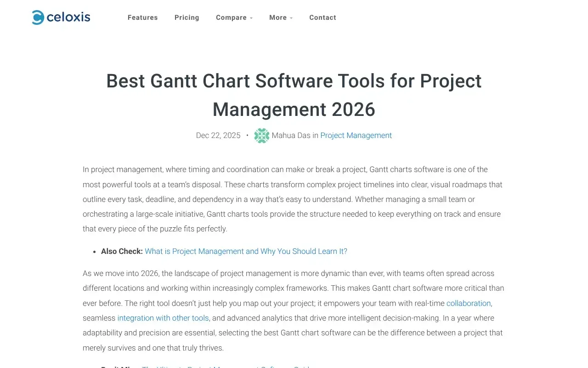The height and width of the screenshot is (368, 588).
Task: Go to the Pricing page
Action: [187, 17]
